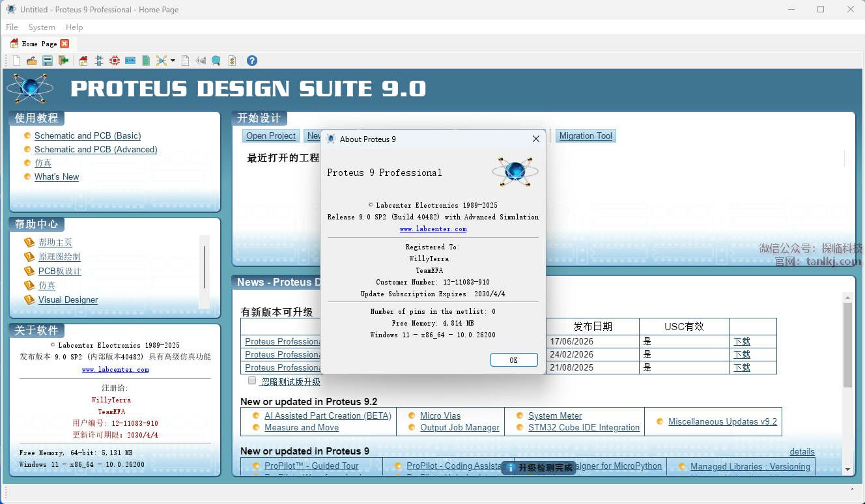Image resolution: width=865 pixels, height=504 pixels.
Task: Open the STM32 Cube IDE Integration link
Action: tap(584, 427)
